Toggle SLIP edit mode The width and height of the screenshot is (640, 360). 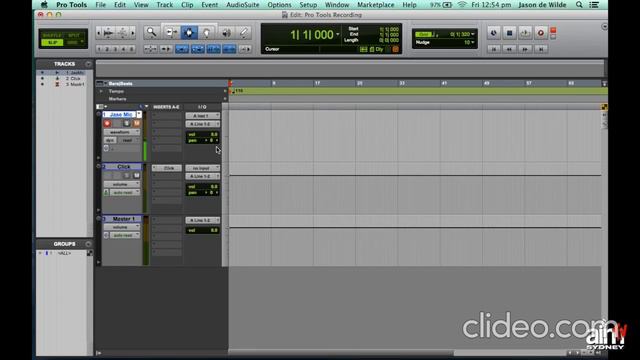pos(52,42)
